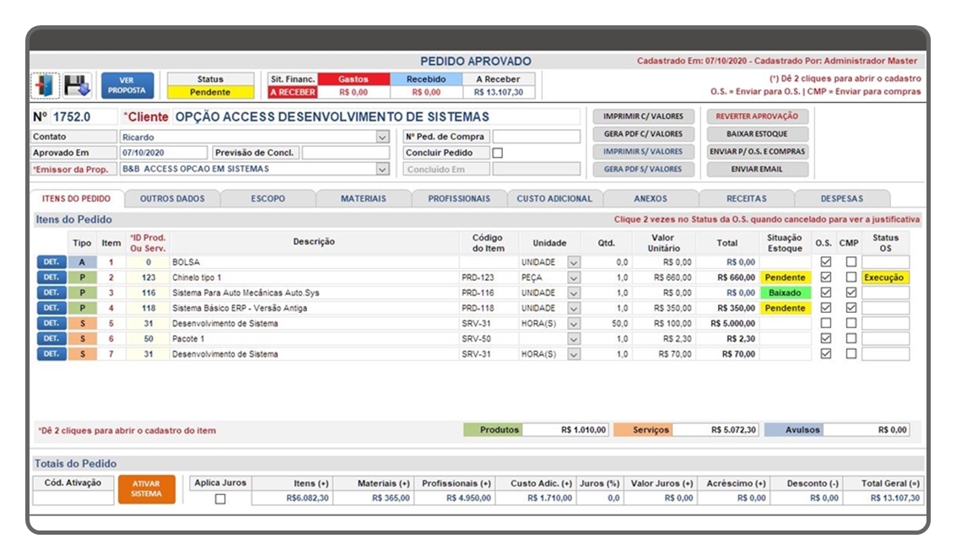Expand Unidade dropdown for item 3 row

pyautogui.click(x=574, y=293)
